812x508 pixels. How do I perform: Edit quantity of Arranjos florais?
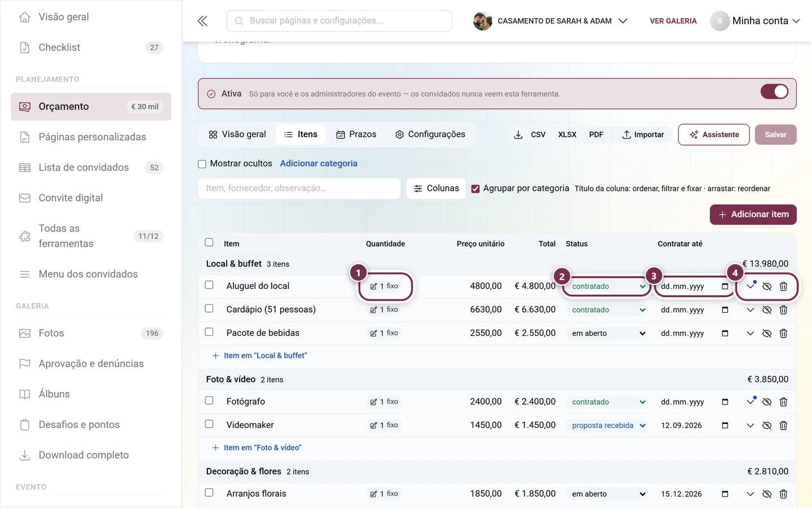[384, 494]
